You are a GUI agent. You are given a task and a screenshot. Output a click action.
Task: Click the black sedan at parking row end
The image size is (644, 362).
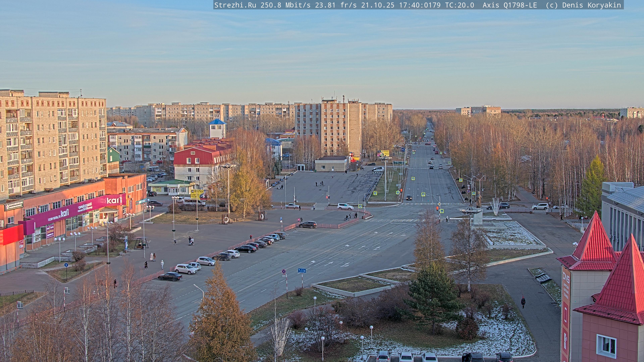(x=170, y=276)
